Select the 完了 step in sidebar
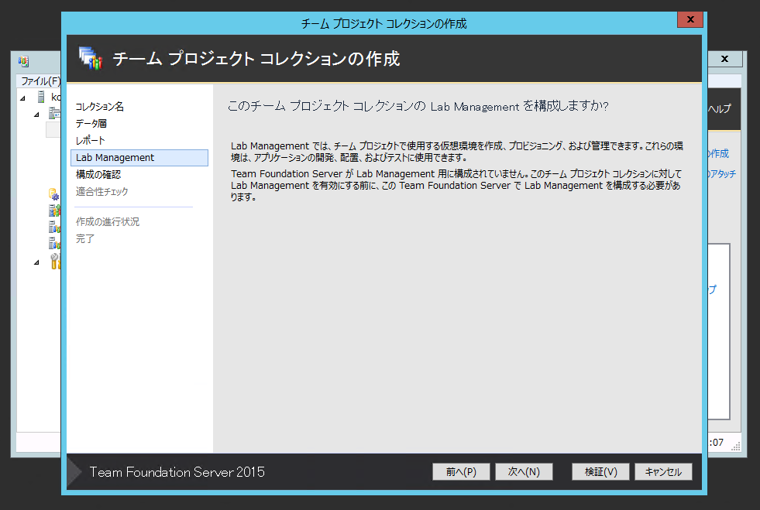760x510 pixels. (85, 239)
